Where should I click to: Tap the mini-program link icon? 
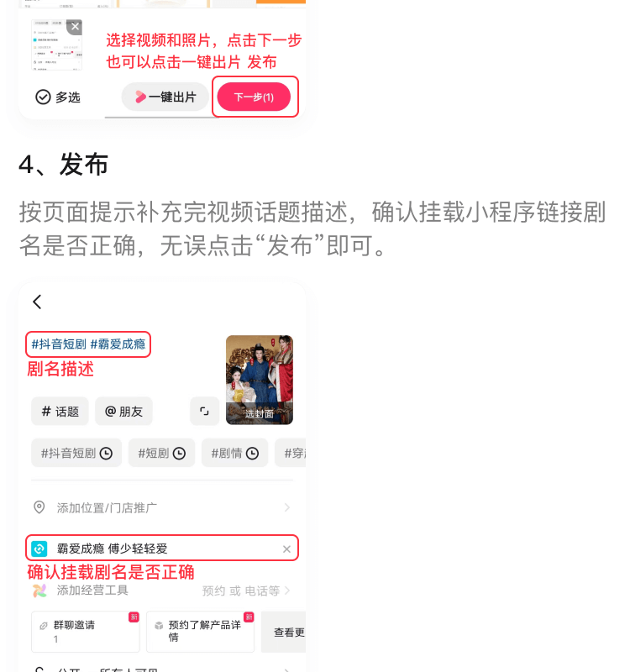[39, 549]
